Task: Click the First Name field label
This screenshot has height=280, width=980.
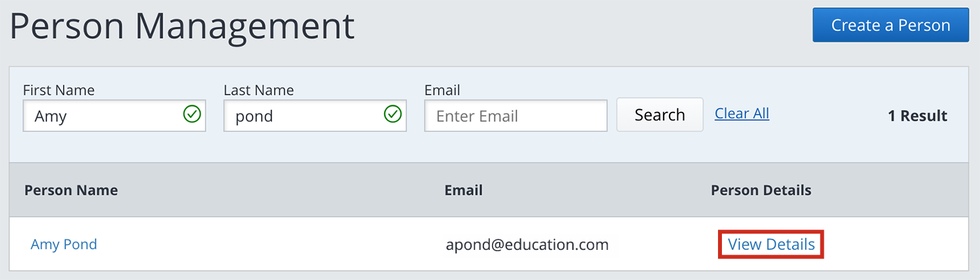Action: click(x=59, y=90)
